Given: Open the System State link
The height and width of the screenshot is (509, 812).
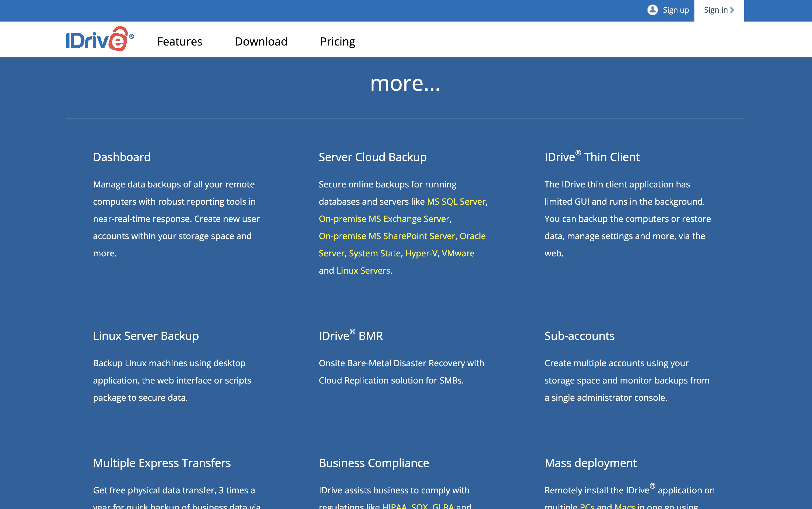Looking at the screenshot, I should click(375, 253).
